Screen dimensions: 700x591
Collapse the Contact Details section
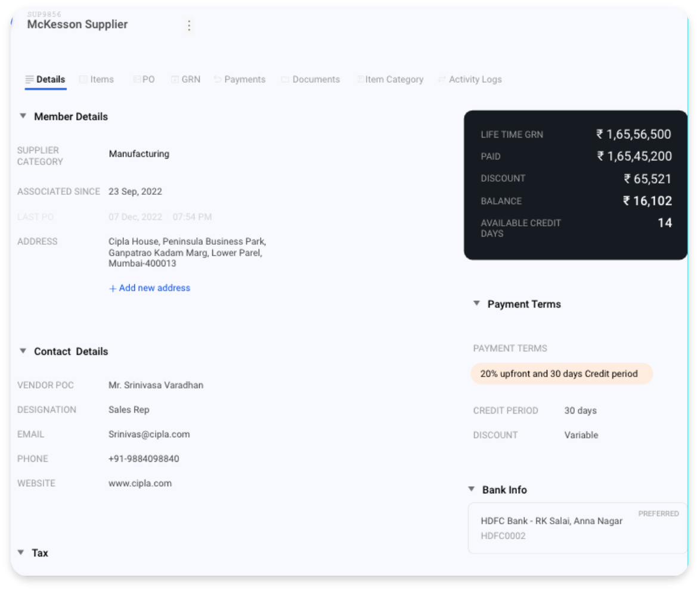(x=23, y=351)
